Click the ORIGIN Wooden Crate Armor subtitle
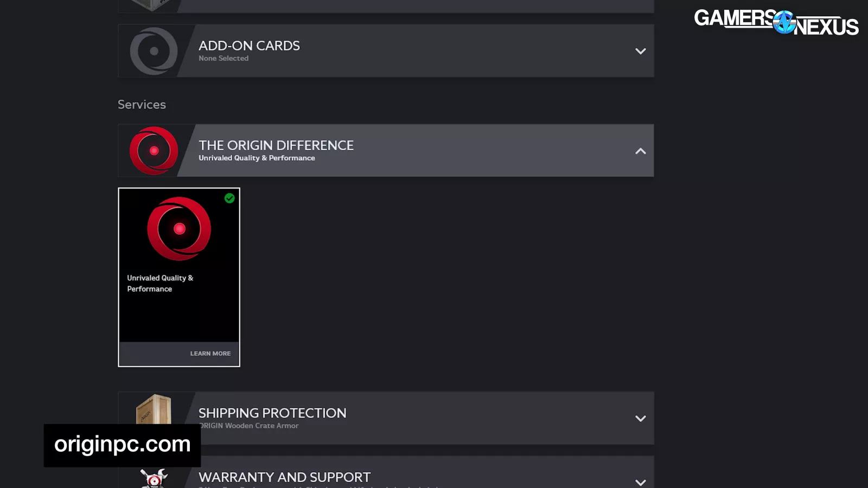868x488 pixels. point(250,426)
